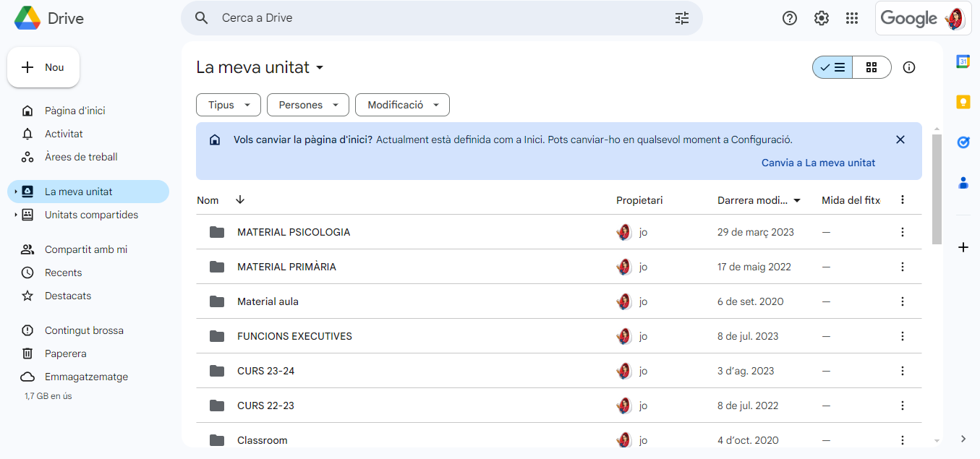Click the help question mark icon
This screenshot has width=980, height=459.
[x=790, y=18]
